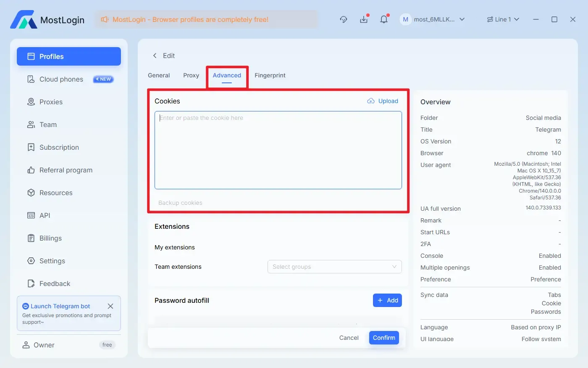Switch to the Fingerprint tab
The width and height of the screenshot is (588, 368).
pyautogui.click(x=270, y=75)
